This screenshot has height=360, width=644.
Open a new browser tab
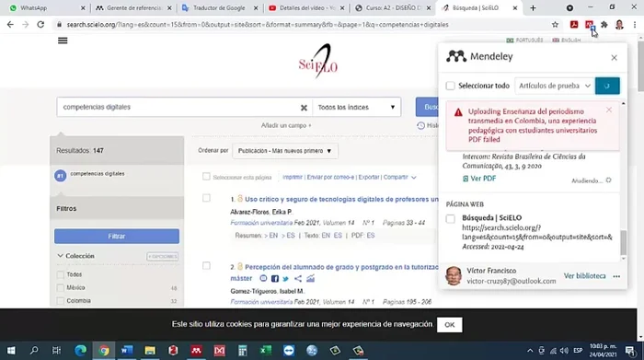pos(533,7)
